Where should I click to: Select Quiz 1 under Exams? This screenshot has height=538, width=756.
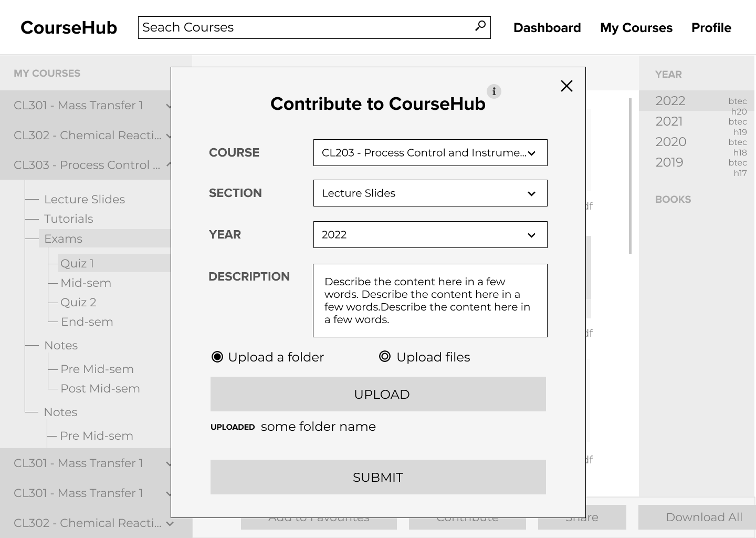tap(114, 263)
